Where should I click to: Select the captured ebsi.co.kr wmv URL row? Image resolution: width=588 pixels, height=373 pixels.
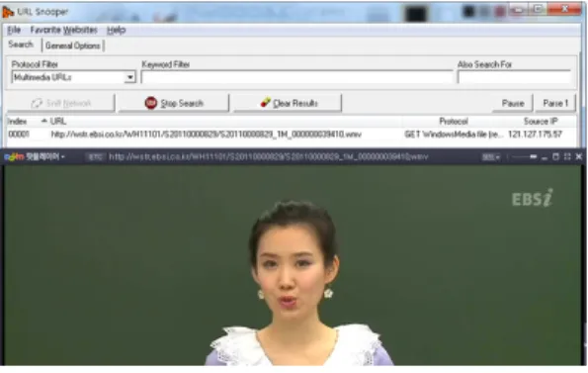coord(291,135)
